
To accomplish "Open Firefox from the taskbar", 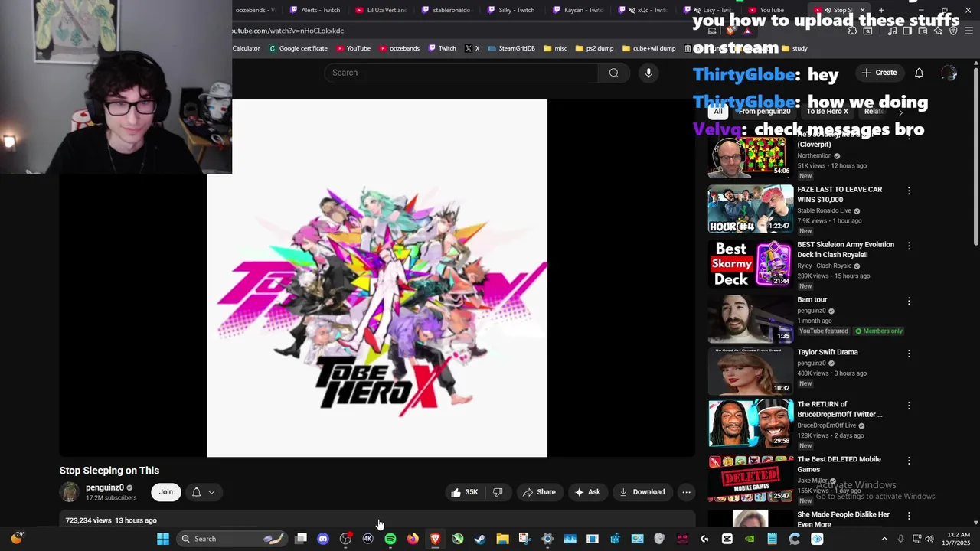I will pos(413,539).
